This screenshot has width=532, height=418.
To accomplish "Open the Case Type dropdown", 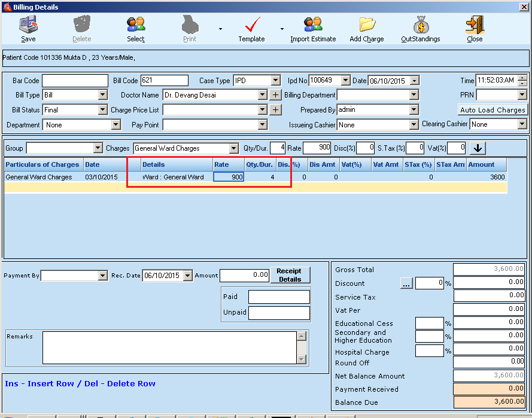I will click(275, 80).
